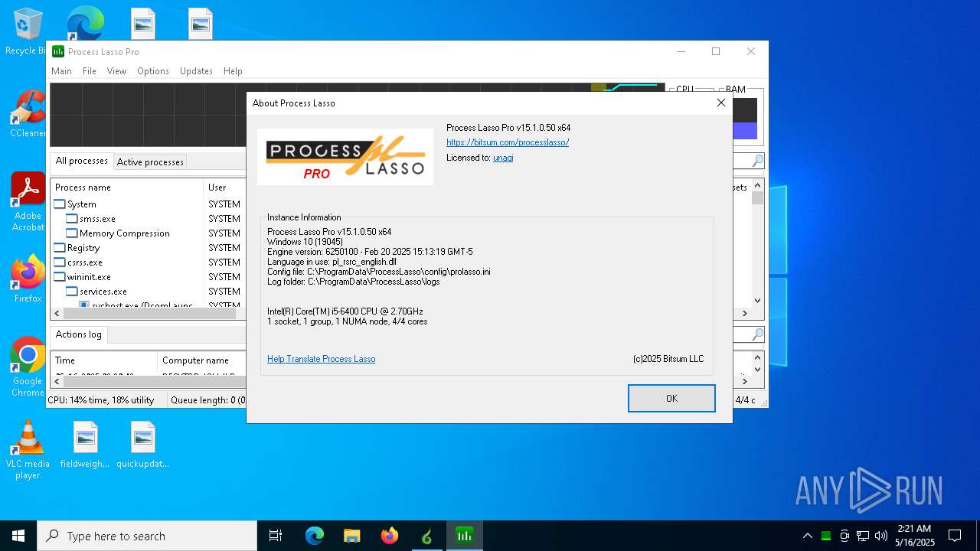980x551 pixels.
Task: Click the services.exe process icon
Action: click(72, 292)
